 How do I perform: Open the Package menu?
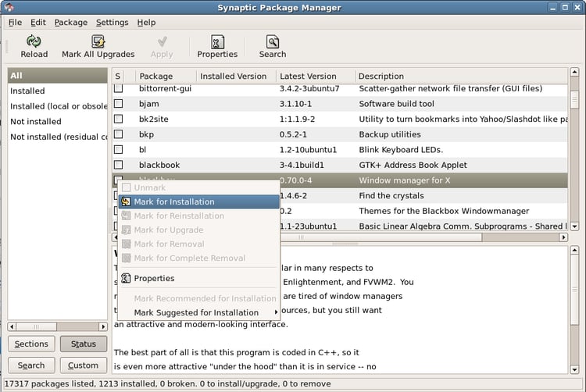[71, 23]
